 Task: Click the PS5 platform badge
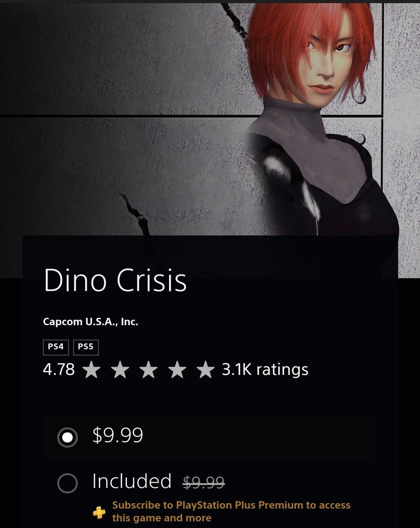86,347
